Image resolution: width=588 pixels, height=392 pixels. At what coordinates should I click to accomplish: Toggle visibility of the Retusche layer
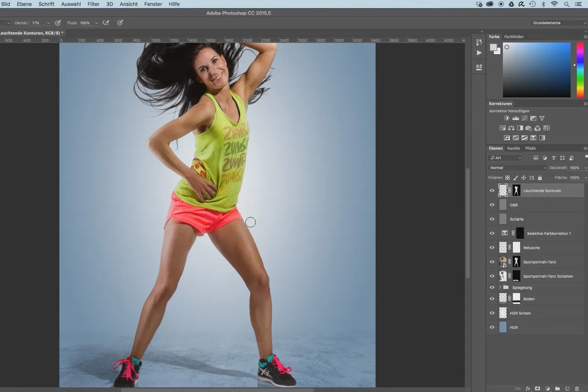pyautogui.click(x=492, y=247)
